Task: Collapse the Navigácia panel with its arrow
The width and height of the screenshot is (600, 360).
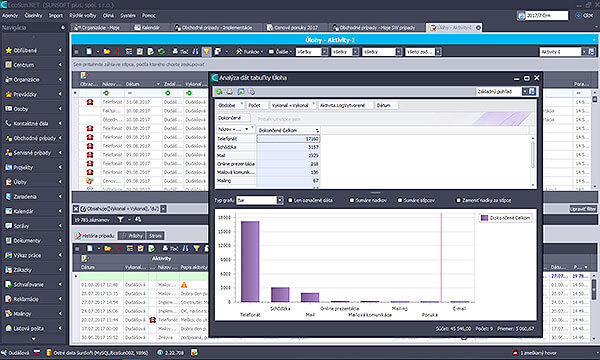Action: (63, 28)
